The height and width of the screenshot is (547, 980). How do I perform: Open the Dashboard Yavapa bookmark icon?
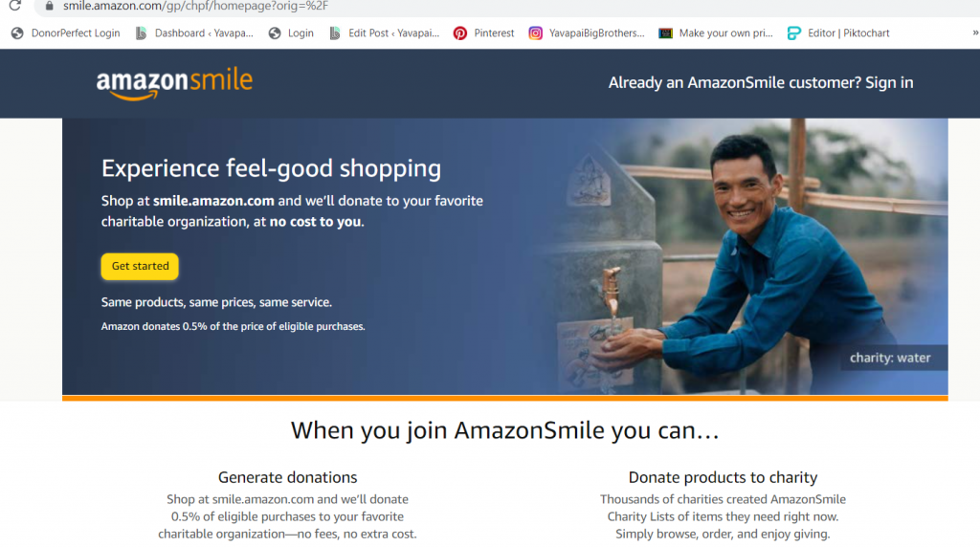click(142, 33)
